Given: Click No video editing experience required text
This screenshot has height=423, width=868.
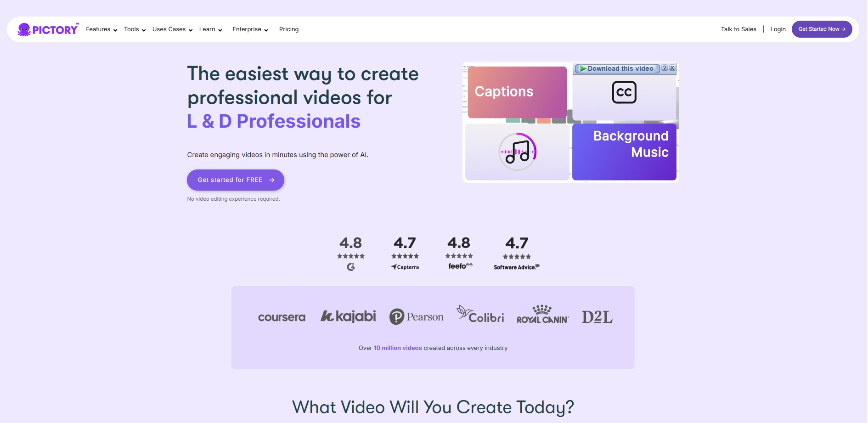Looking at the screenshot, I should coord(233,199).
